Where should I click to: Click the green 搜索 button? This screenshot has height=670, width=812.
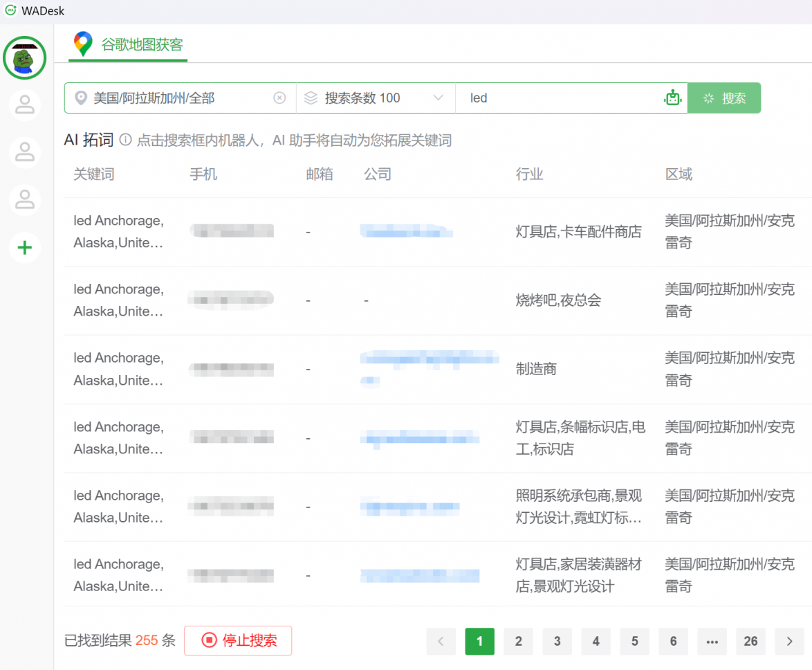tap(724, 98)
